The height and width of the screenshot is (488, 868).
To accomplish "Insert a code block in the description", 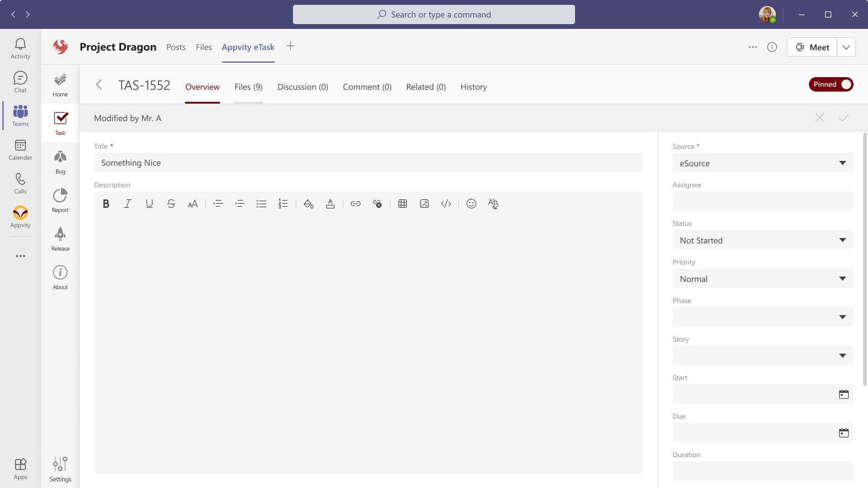I will [x=446, y=204].
